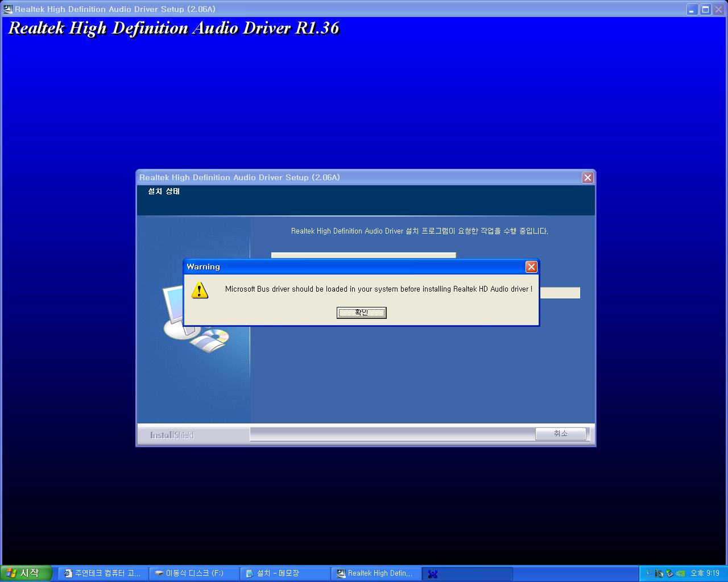The height and width of the screenshot is (582, 728).
Task: Switch to 이동식 디스크 (F:) taskbar window
Action: (x=194, y=573)
